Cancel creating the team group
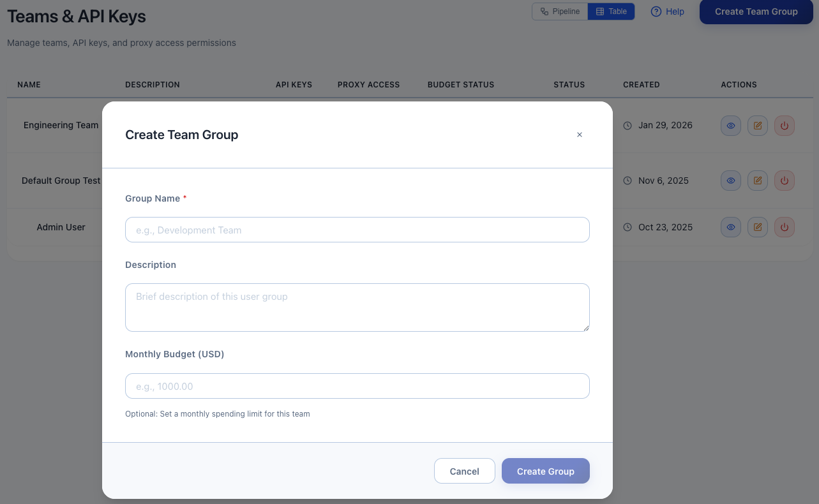The image size is (819, 504). (464, 471)
